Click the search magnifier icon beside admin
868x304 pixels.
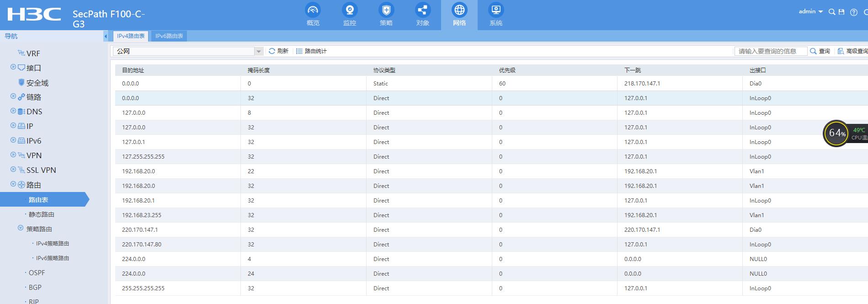click(832, 12)
